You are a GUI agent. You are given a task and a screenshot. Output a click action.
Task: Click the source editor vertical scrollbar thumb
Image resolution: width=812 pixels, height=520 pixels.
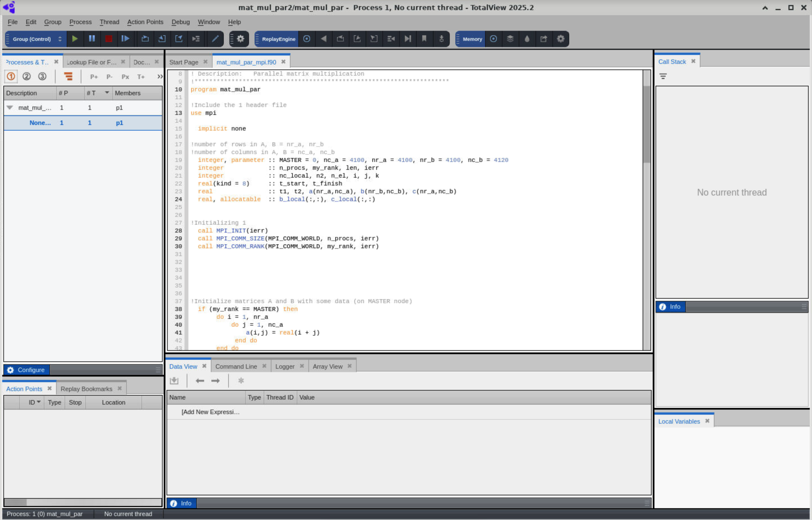point(646,125)
